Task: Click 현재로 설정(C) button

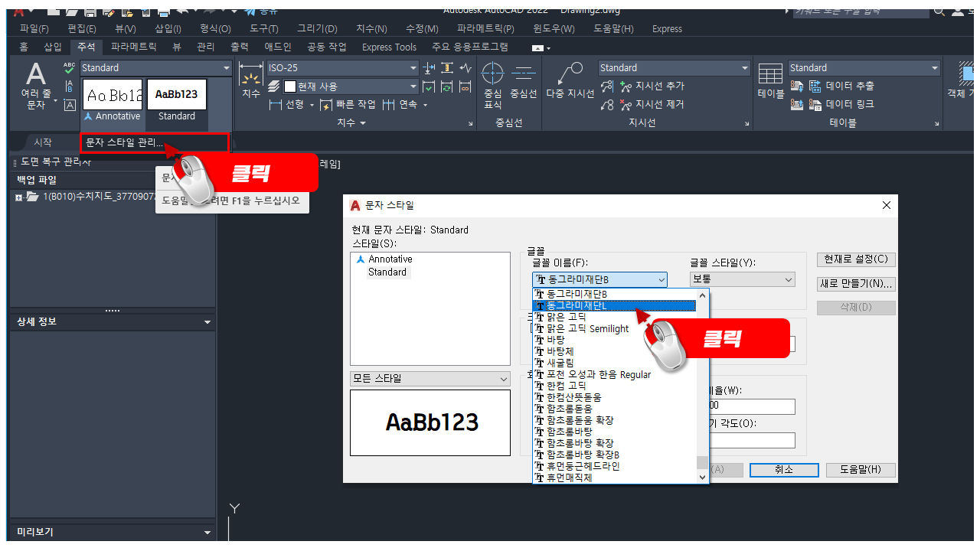Action: (x=856, y=259)
